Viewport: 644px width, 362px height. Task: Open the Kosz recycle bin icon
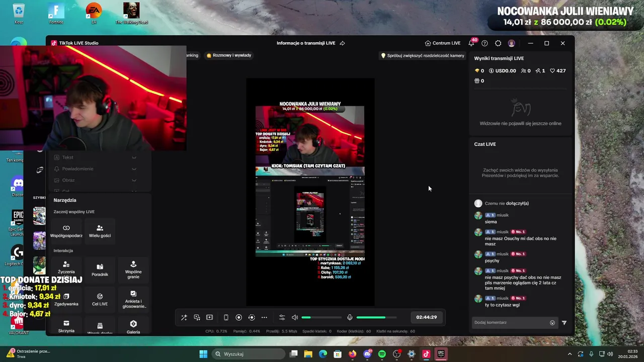point(19,14)
